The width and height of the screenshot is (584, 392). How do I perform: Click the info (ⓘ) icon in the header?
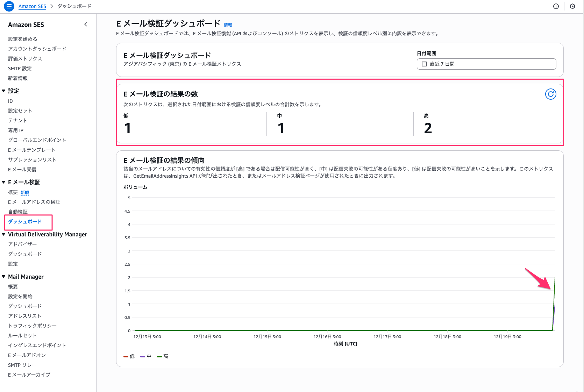(556, 6)
